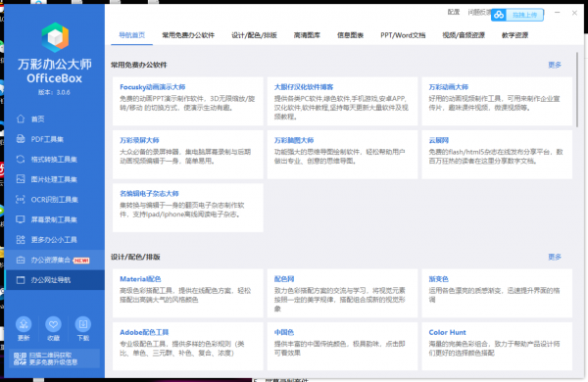This screenshot has height=382, width=588.
Task: Click the OfficeBox hexagon logo
Action: (55, 37)
